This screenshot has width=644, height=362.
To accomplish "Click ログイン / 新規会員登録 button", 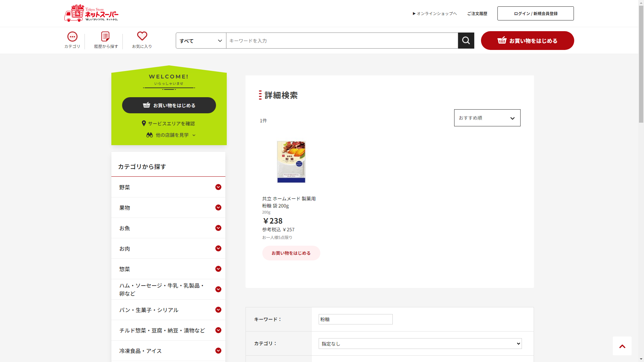I will coord(535,13).
